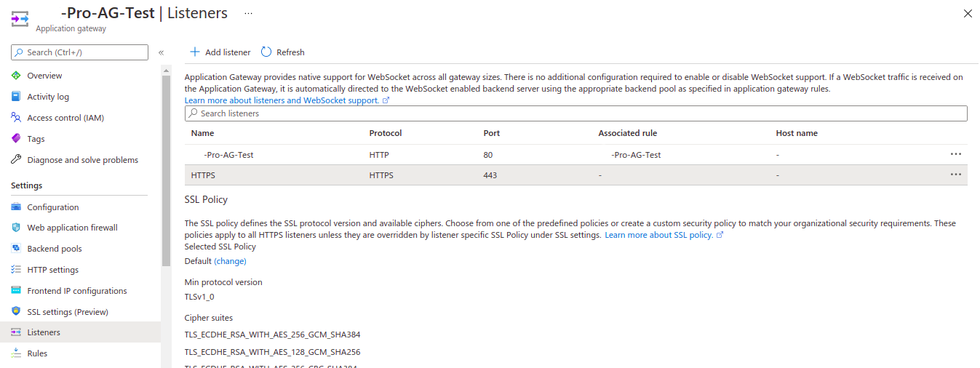Click TLS_ECDHE_RSA_WITH_AES_128_GCM_SHA256 cipher suite

pos(272,352)
